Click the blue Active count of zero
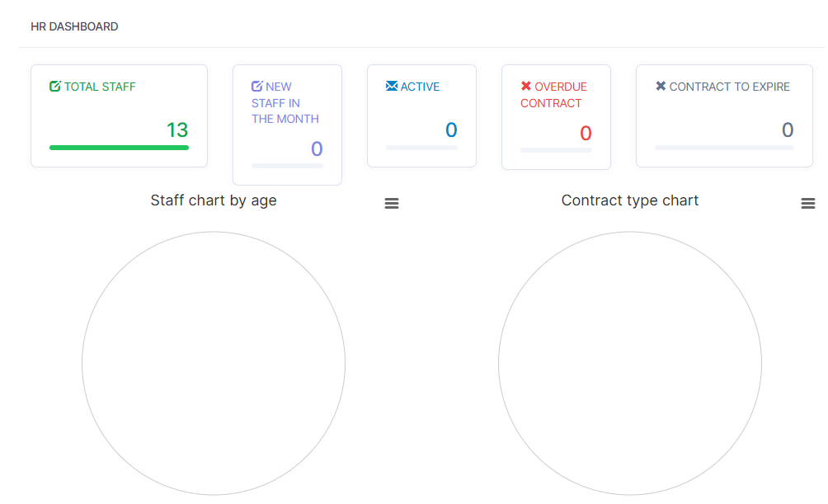The width and height of the screenshot is (828, 504). click(x=451, y=130)
